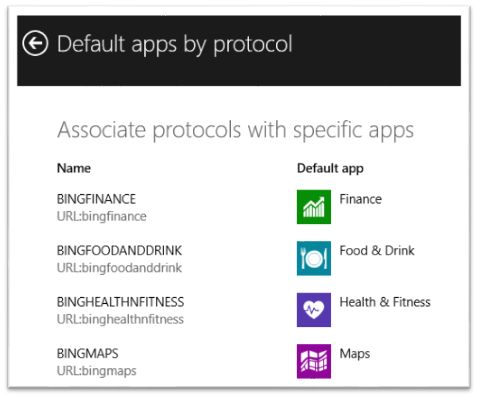Click the Food & Drink plate icon

tap(314, 258)
